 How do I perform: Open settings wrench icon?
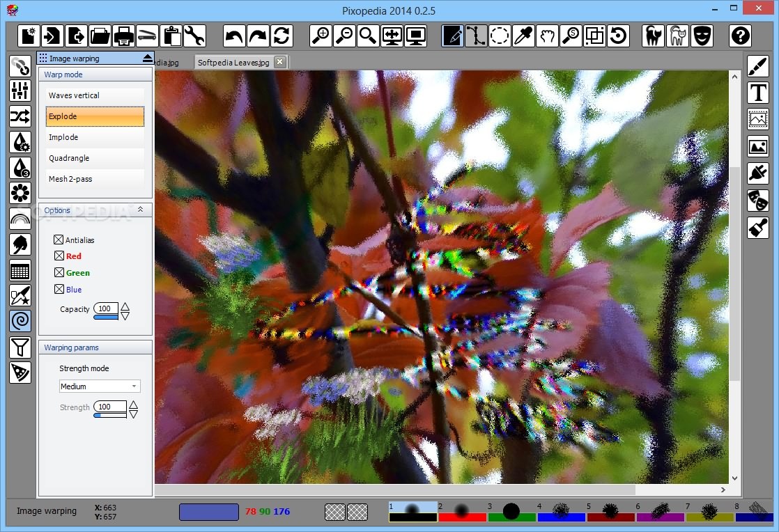tap(195, 36)
